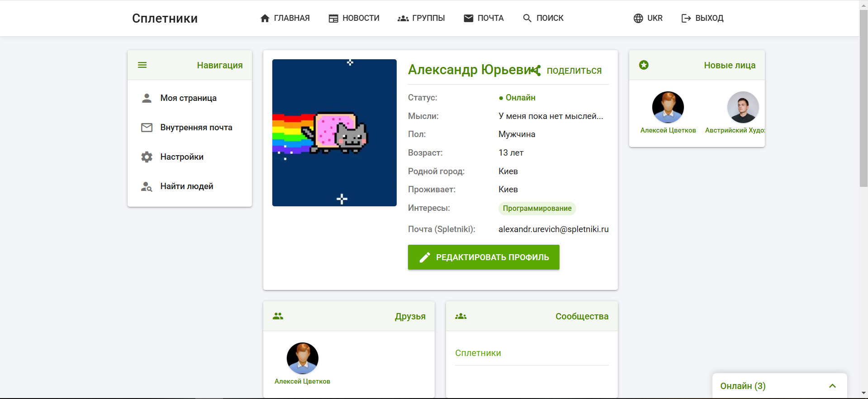The width and height of the screenshot is (868, 399).
Task: Click the Навигация panel title
Action: [x=220, y=65]
